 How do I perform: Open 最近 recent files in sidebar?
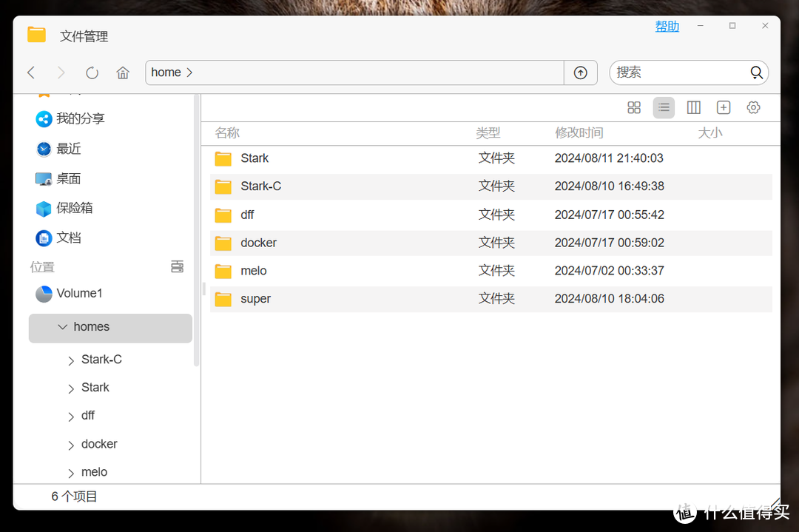58,149
